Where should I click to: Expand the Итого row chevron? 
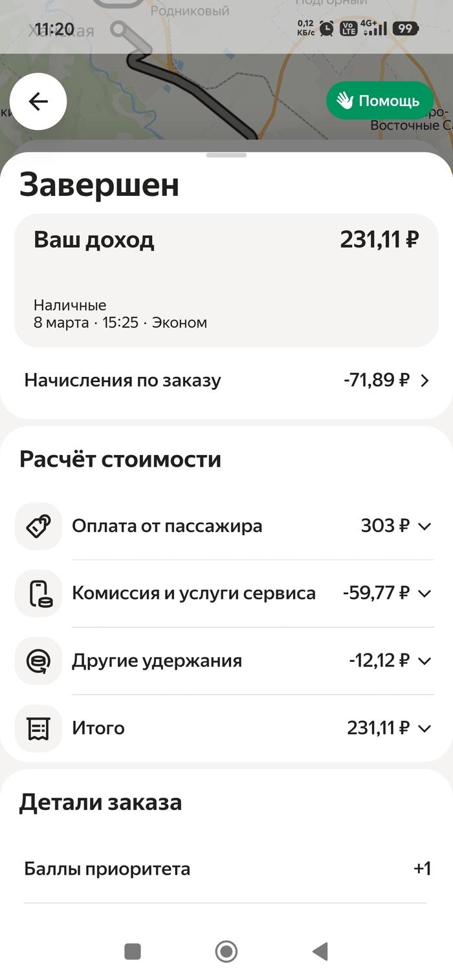point(425,729)
